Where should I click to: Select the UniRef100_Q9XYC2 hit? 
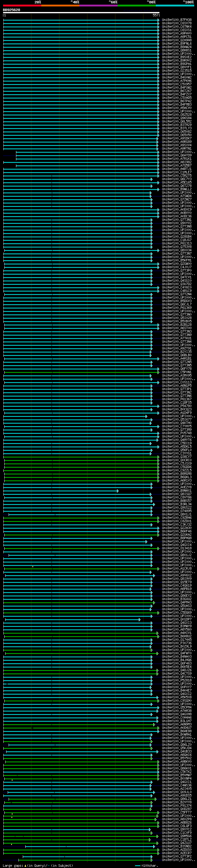click(177, 830)
